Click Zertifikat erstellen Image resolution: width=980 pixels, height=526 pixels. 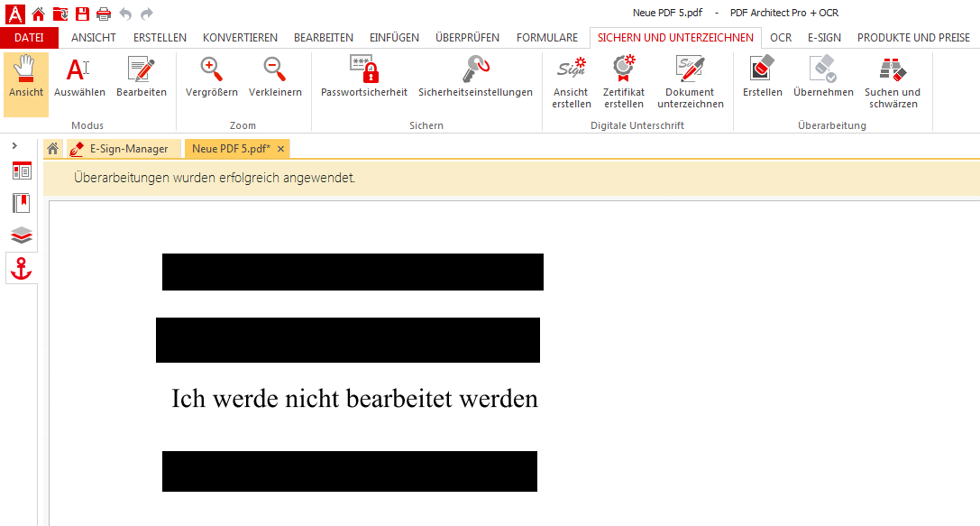[x=623, y=83]
